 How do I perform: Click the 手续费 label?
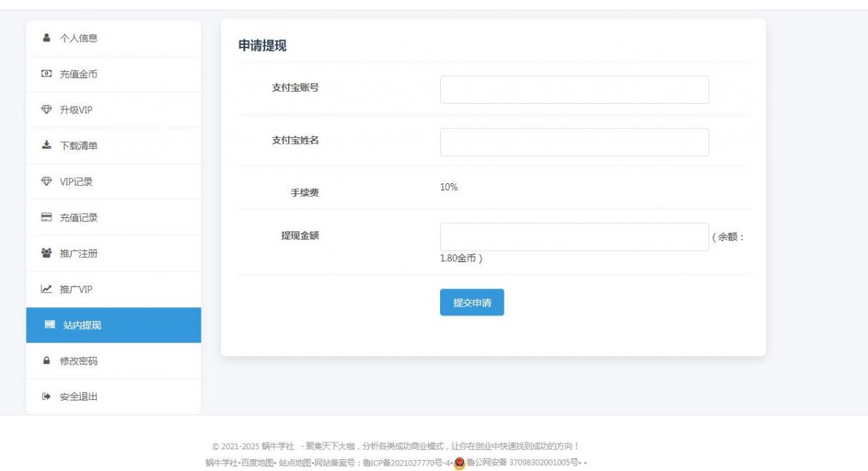(304, 193)
